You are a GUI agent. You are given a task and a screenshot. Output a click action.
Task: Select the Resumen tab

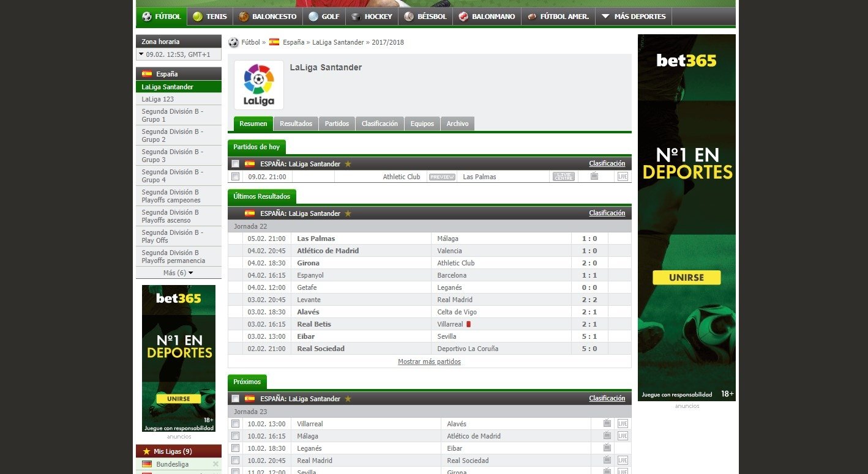(253, 124)
